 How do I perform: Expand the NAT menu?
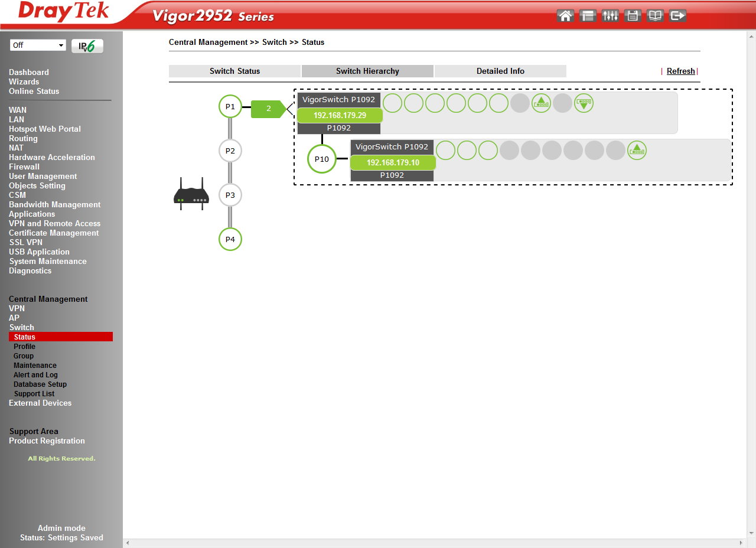click(x=16, y=148)
